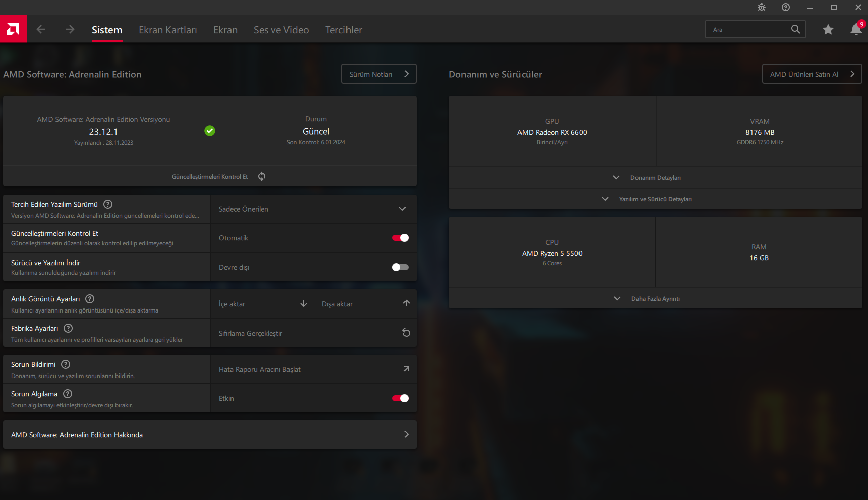Enable Sürücü ve Yazılım İndir switch
This screenshot has width=868, height=500.
[400, 267]
